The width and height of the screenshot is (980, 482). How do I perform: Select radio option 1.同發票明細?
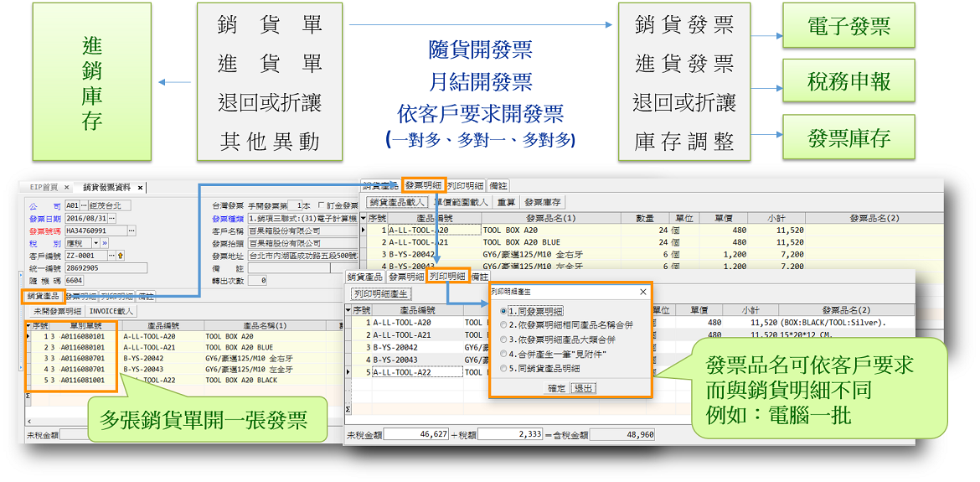click(x=503, y=311)
